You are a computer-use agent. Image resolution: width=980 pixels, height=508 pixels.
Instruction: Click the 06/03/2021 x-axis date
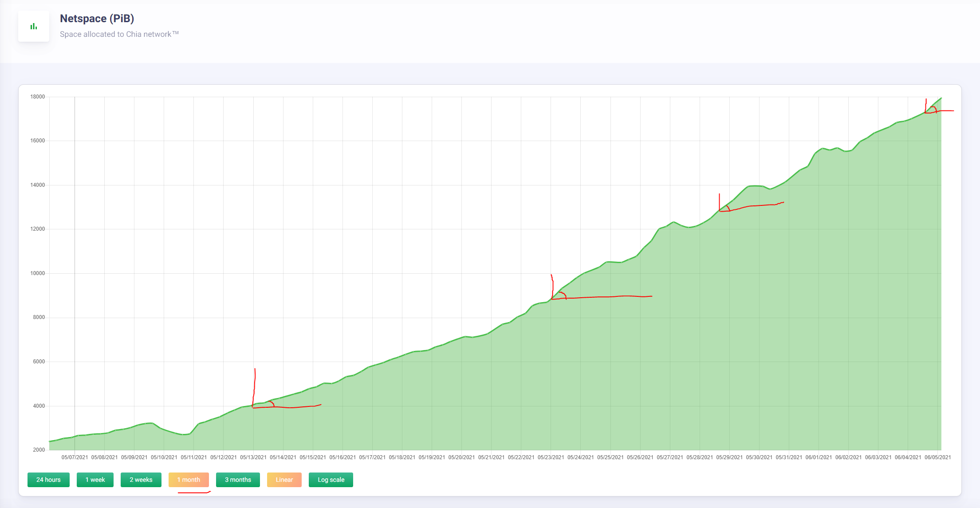point(878,457)
